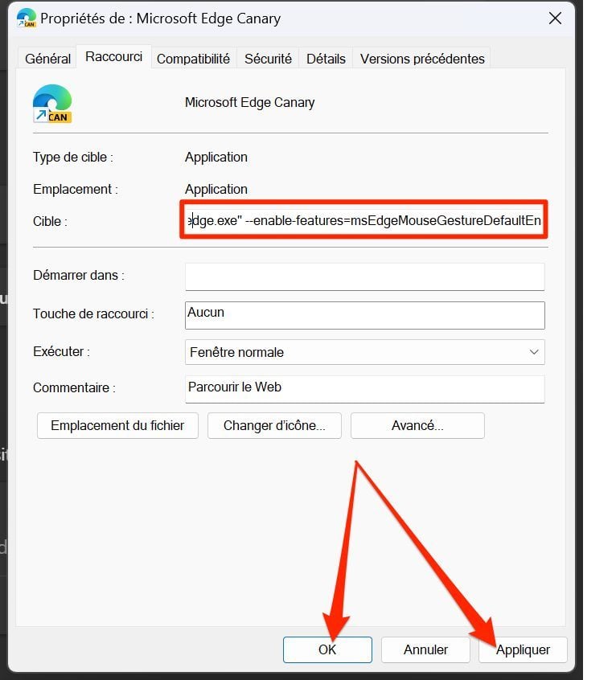
Task: Select the Raccourci tab
Action: (x=113, y=57)
